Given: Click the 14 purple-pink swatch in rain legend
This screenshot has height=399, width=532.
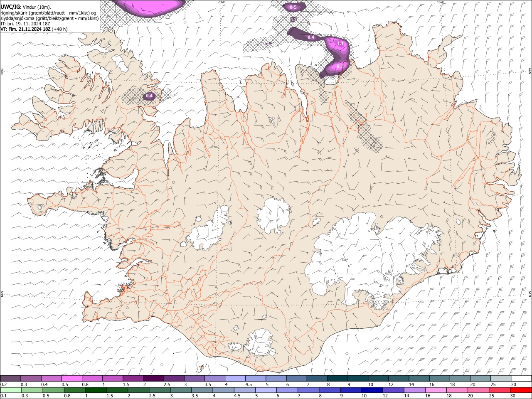Looking at the screenshot, I should point(414,390).
